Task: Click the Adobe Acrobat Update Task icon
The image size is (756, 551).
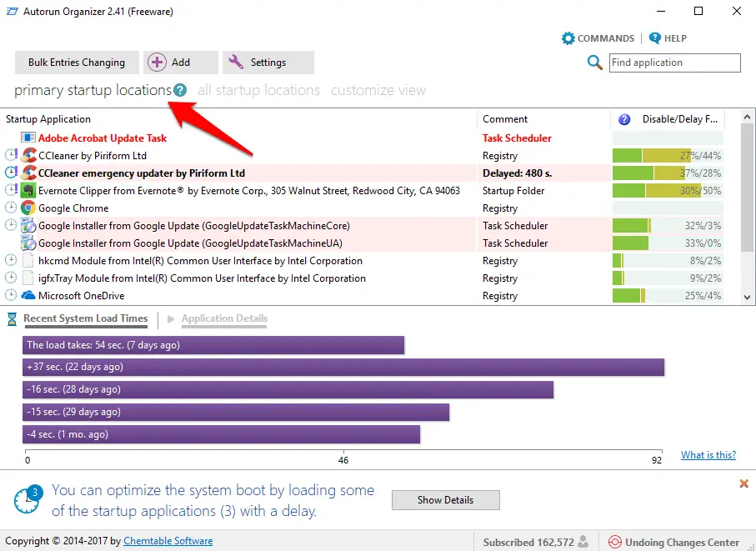Action: pyautogui.click(x=28, y=138)
